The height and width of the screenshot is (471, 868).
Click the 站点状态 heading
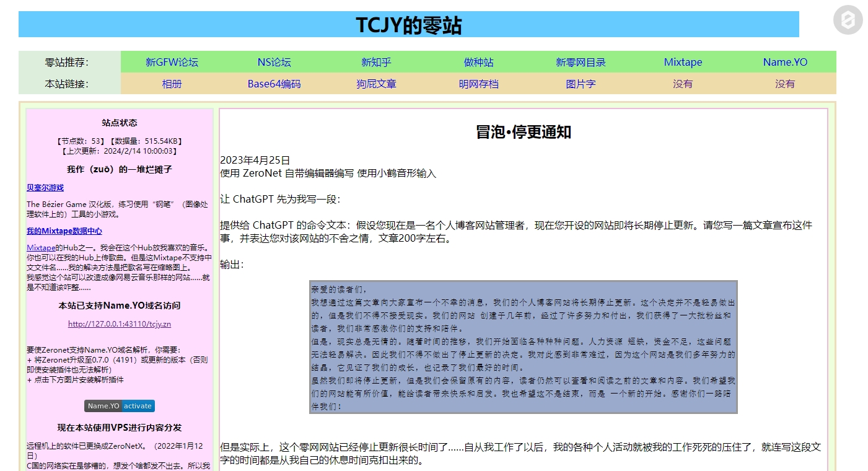pos(120,123)
